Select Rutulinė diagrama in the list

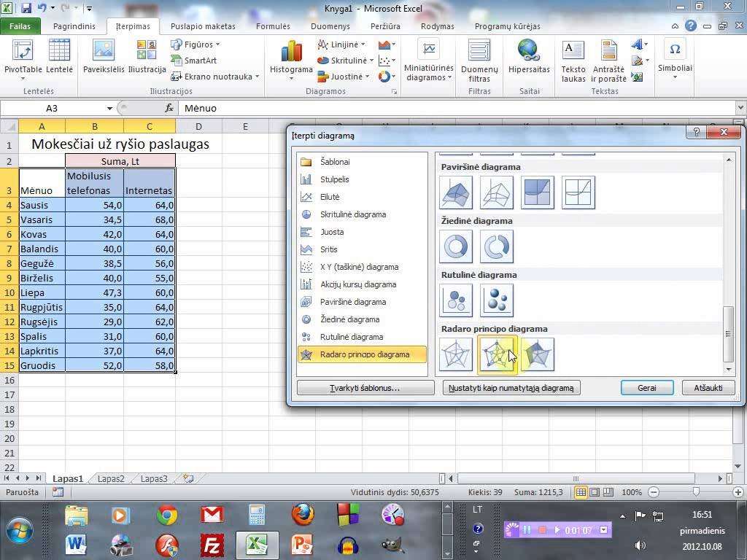point(362,337)
